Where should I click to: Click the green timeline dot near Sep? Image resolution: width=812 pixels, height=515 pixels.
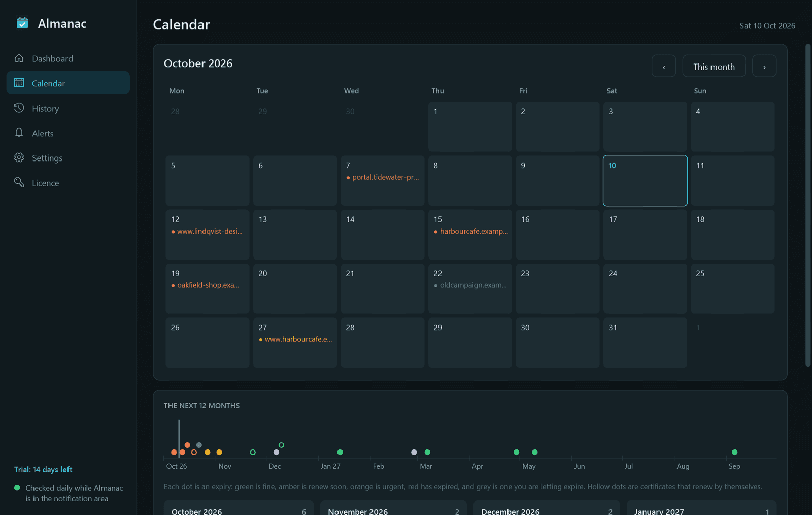[x=734, y=452]
